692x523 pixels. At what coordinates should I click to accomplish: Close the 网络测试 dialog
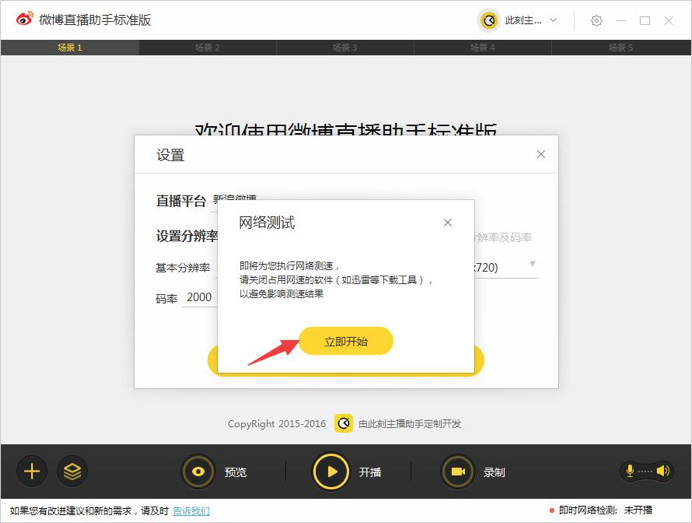tap(448, 222)
